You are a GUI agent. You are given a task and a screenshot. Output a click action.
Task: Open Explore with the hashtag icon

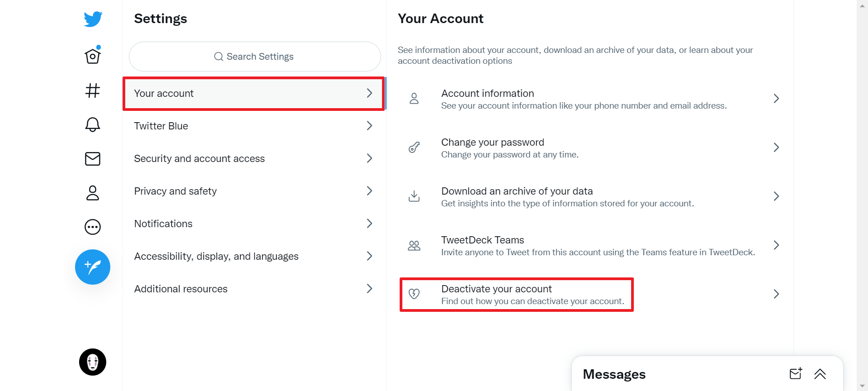93,91
